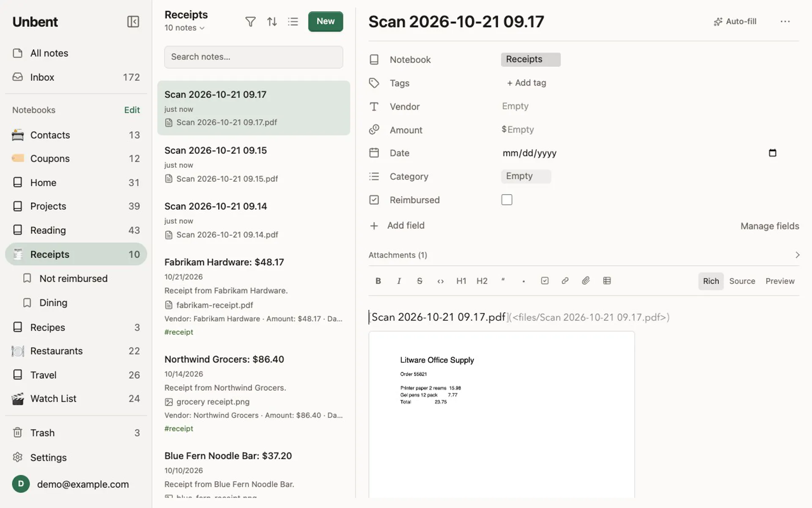
Task: Open Settings in the sidebar
Action: (76, 457)
